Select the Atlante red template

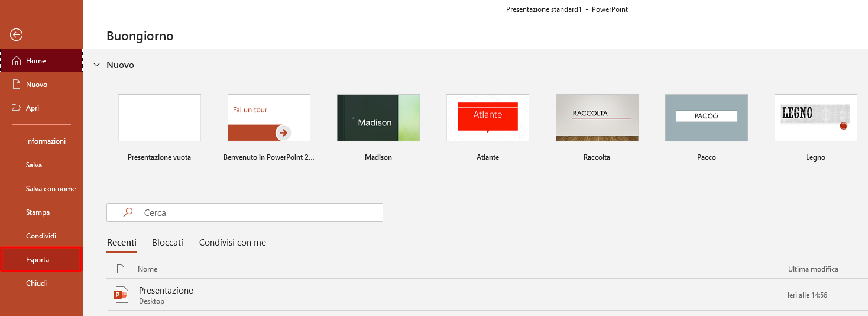pyautogui.click(x=488, y=118)
